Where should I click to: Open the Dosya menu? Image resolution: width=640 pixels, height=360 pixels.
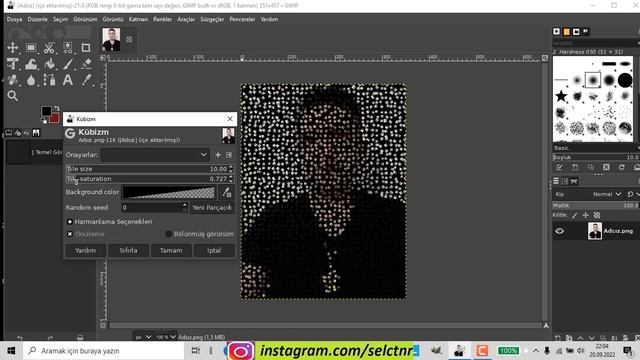(x=14, y=19)
